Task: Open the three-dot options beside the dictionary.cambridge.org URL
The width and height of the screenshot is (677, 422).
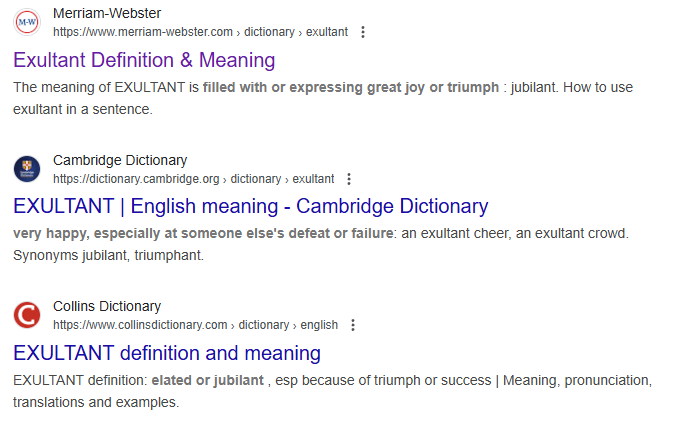Action: pyautogui.click(x=348, y=179)
